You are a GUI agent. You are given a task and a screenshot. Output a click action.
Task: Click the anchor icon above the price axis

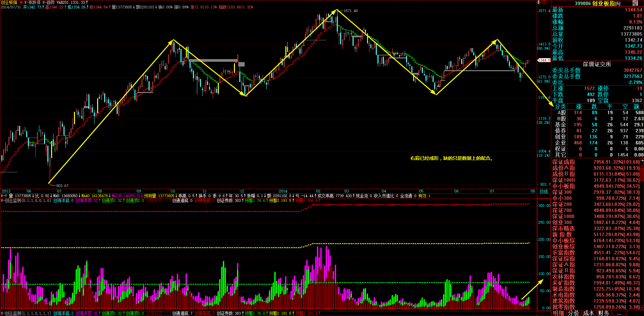point(538,2)
